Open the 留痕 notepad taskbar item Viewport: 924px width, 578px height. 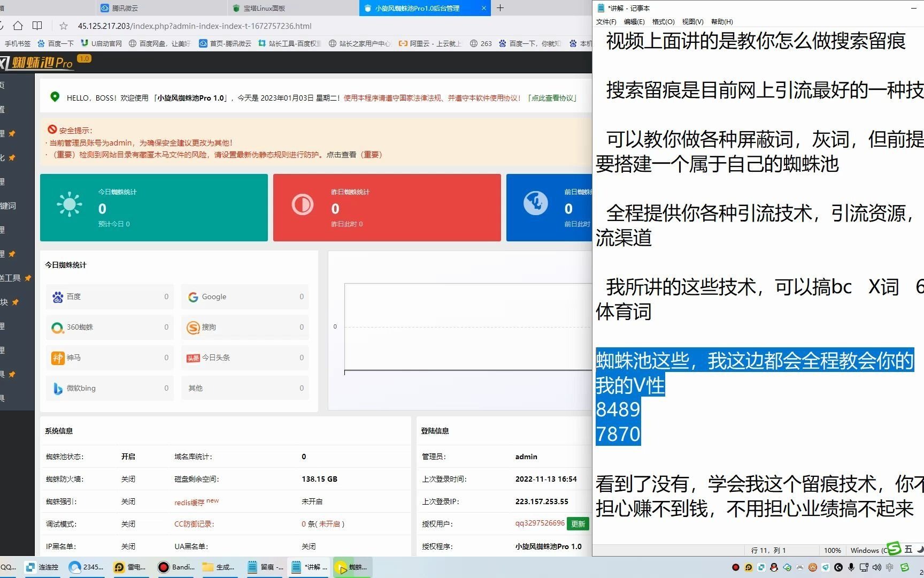(266, 567)
